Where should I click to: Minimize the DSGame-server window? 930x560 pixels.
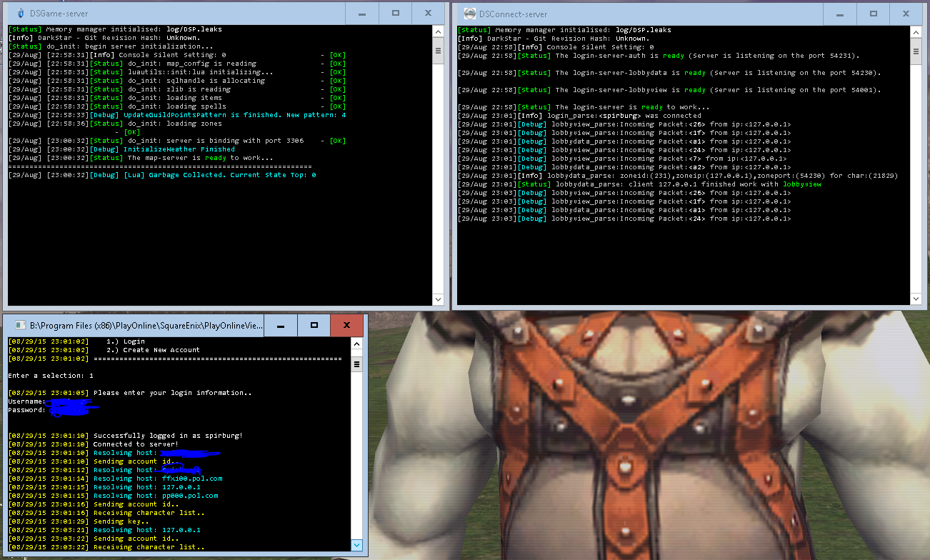[364, 13]
